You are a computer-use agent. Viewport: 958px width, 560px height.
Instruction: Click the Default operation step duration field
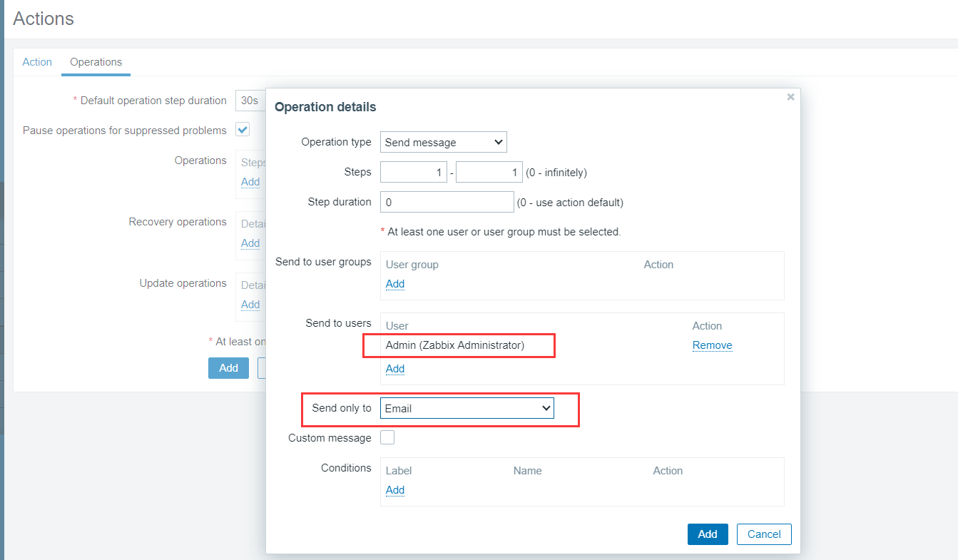coord(250,101)
